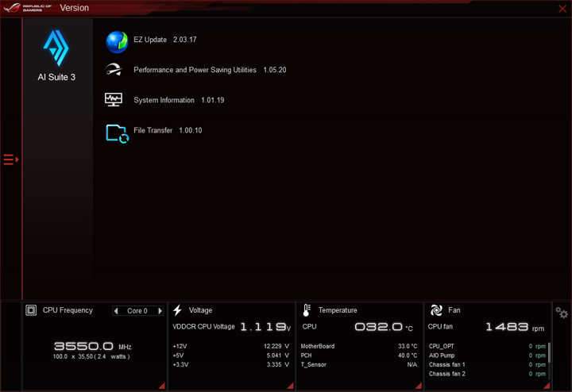572x392 pixels.
Task: Expand the Fan panel corner triangle
Action: [547, 386]
